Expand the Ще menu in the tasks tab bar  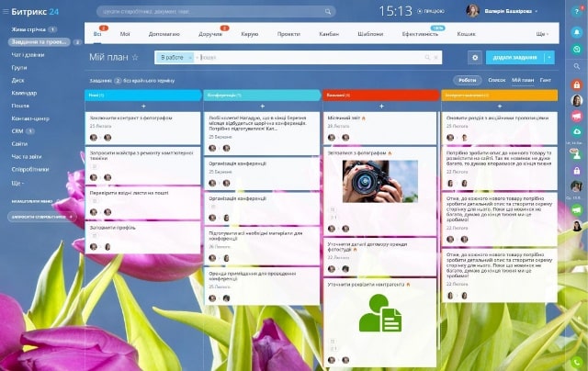point(541,33)
